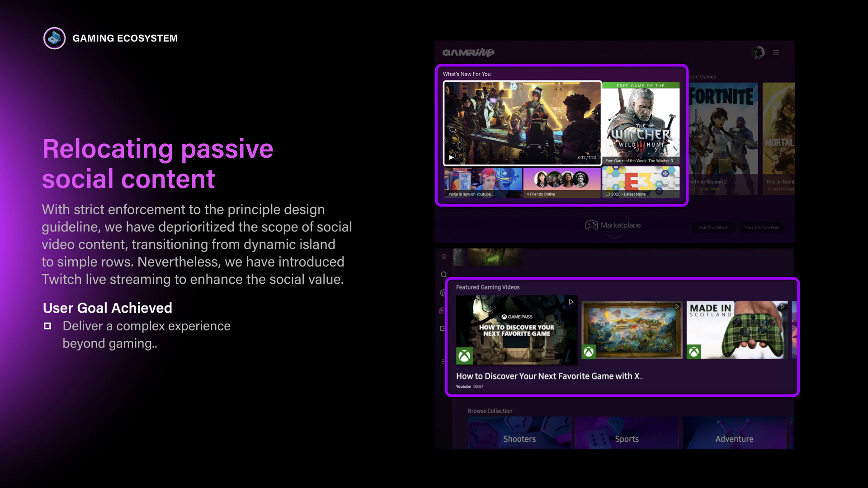
Task: Click the How to Discover video title
Action: coord(549,376)
